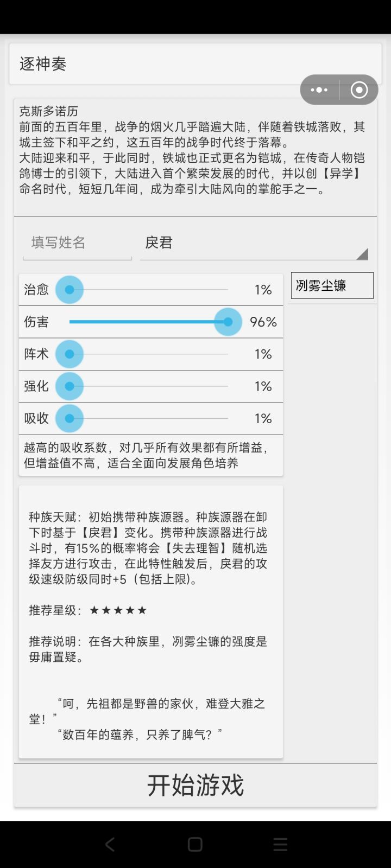Image resolution: width=391 pixels, height=868 pixels.
Task: Click the 吸收 coefficient hint text
Action: 147,455
